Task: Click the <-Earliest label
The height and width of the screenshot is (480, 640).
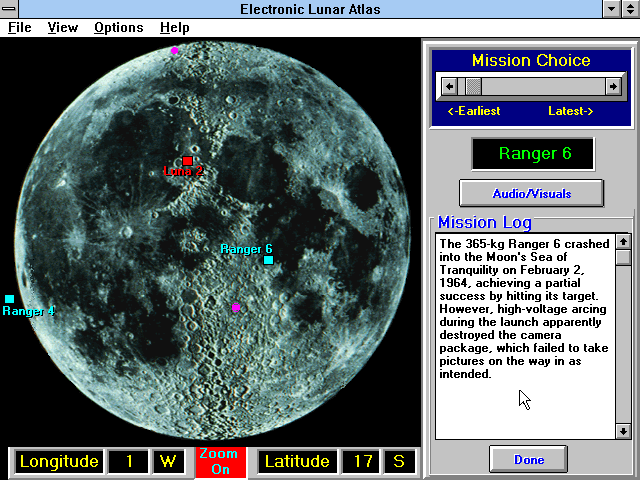Action: [474, 111]
